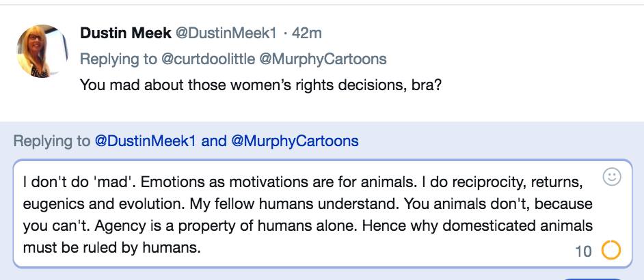
Task: Open gray @MurphyCartoons mention under name
Action: point(323,59)
